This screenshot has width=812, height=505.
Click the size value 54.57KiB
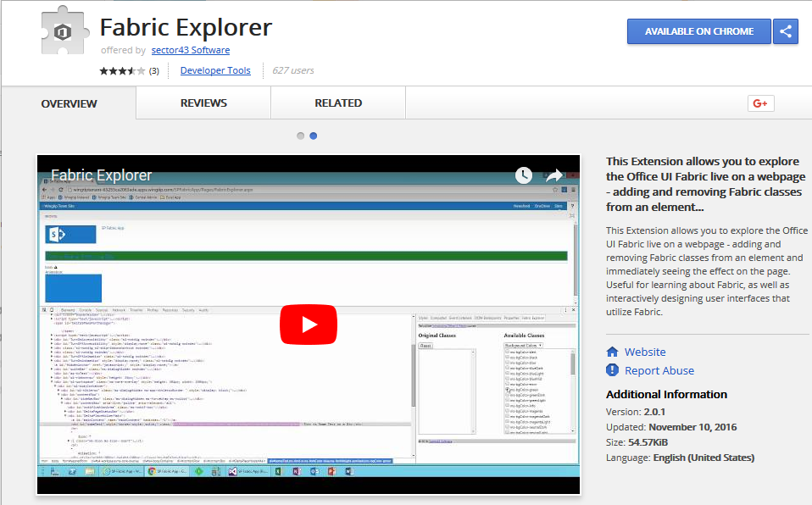click(648, 442)
